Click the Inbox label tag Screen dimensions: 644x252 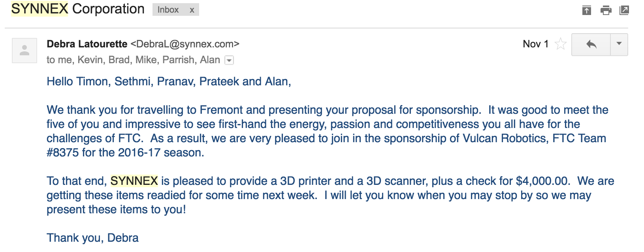(x=168, y=10)
